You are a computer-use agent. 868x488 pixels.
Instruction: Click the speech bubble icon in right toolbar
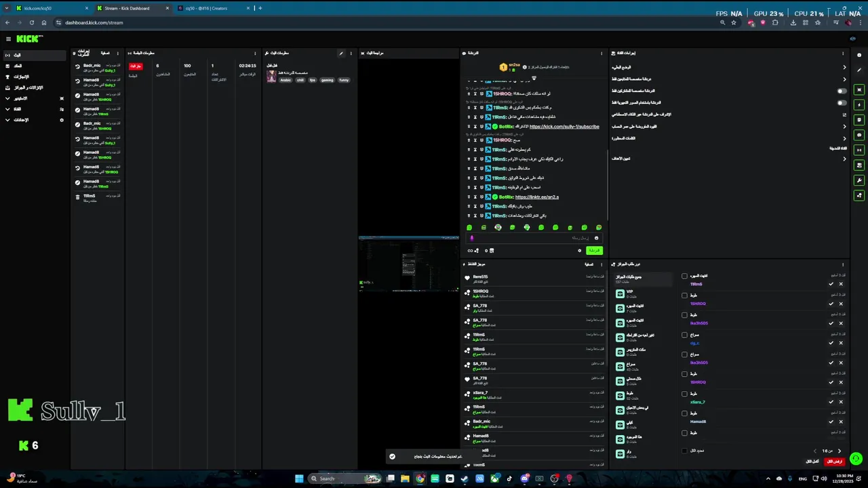[859, 135]
